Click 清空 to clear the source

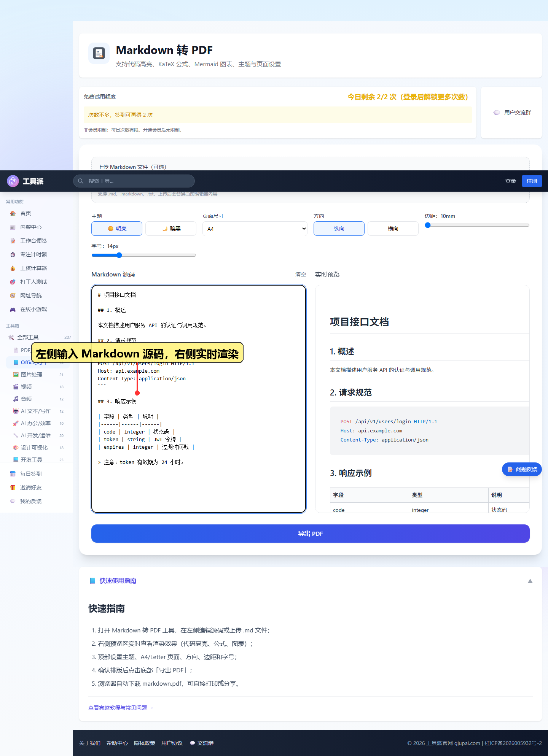pos(301,274)
